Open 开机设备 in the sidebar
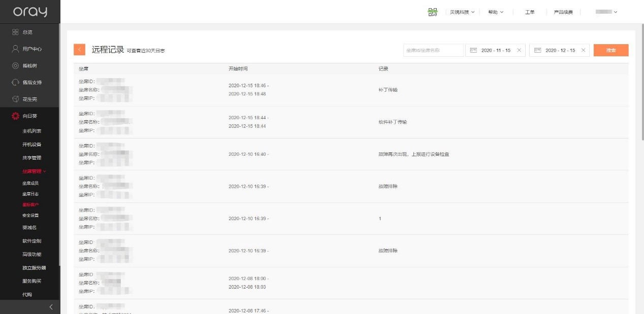This screenshot has height=314, width=644. [31, 144]
